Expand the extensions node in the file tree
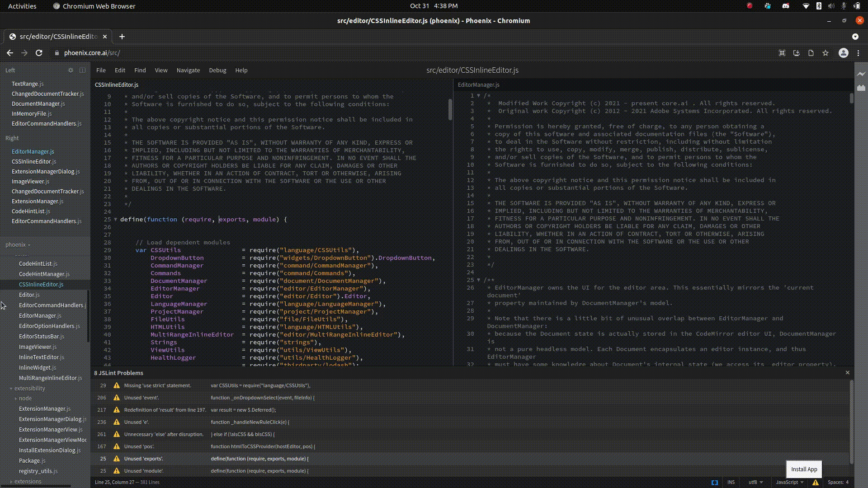 click(27, 481)
